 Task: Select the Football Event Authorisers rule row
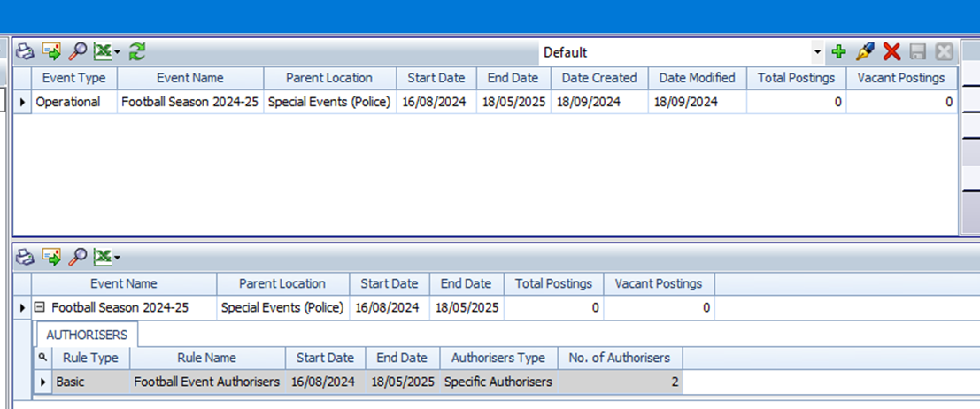coord(206,382)
